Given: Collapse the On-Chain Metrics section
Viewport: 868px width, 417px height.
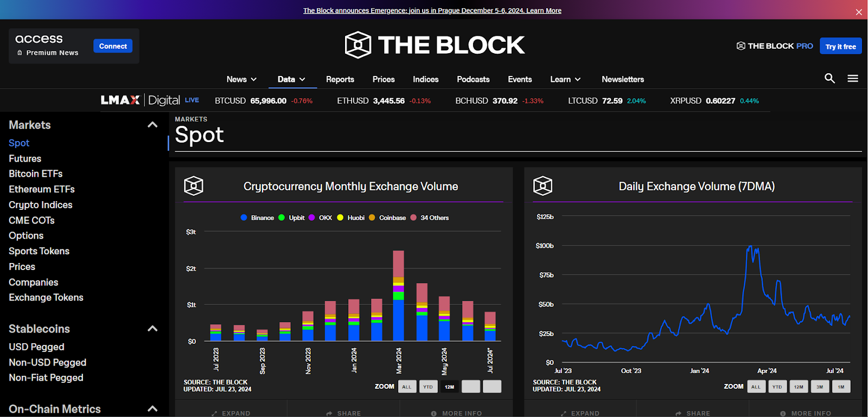Looking at the screenshot, I should coord(152,409).
